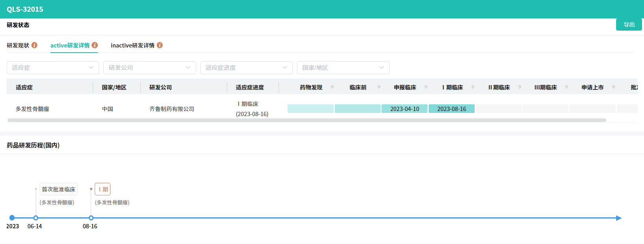Click arrow icon after 药物发现 column header

[332, 87]
